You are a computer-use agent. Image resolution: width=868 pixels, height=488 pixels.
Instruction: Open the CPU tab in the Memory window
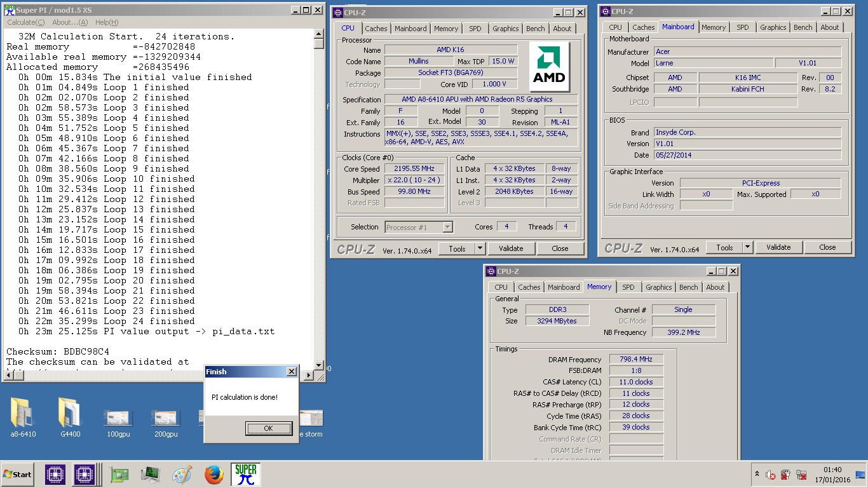[x=501, y=287]
